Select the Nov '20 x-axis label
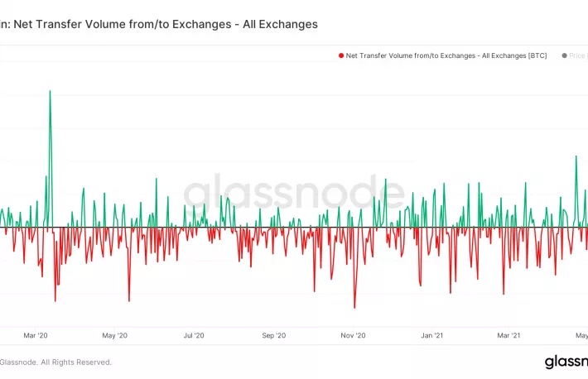Screen dimensions: 588x379 [354, 335]
